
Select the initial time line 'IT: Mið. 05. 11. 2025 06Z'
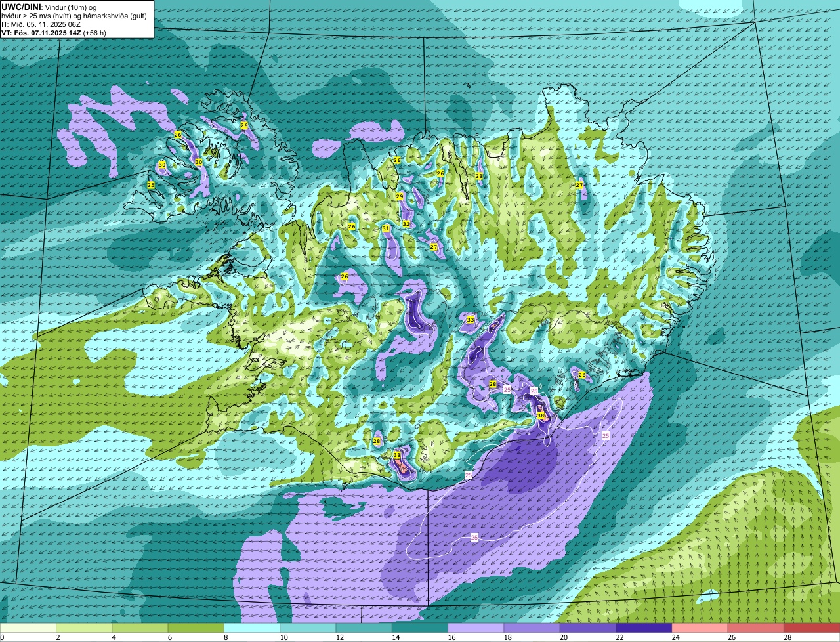(x=41, y=24)
